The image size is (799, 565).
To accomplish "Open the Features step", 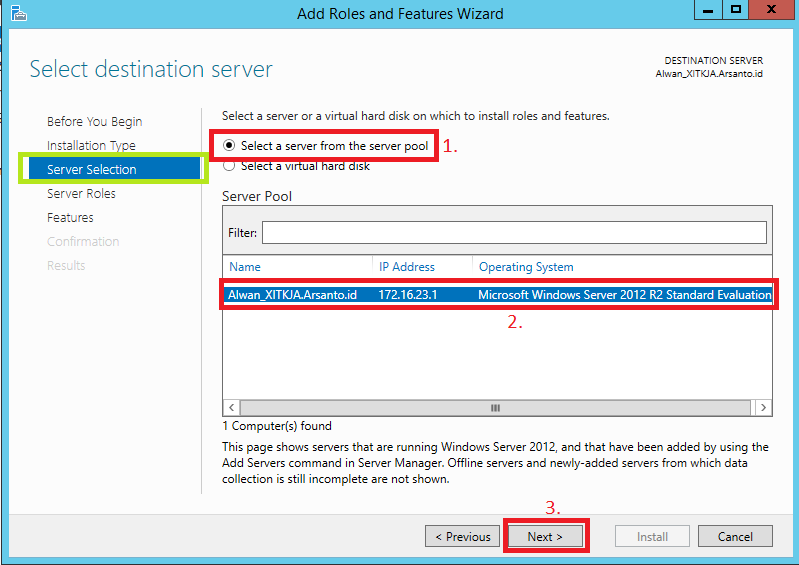I will pos(70,218).
